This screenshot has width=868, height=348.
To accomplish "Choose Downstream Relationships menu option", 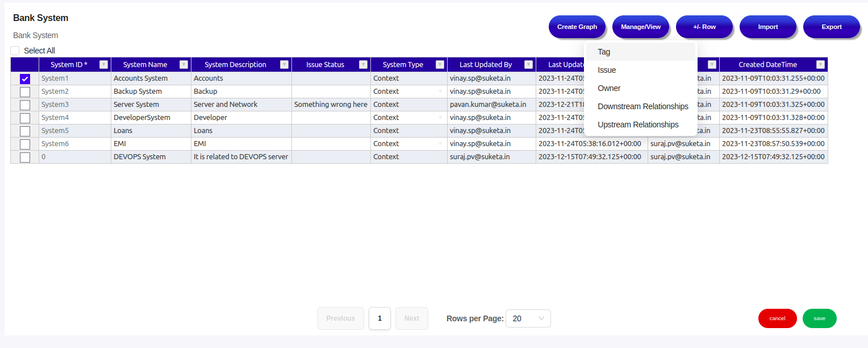I will [642, 106].
